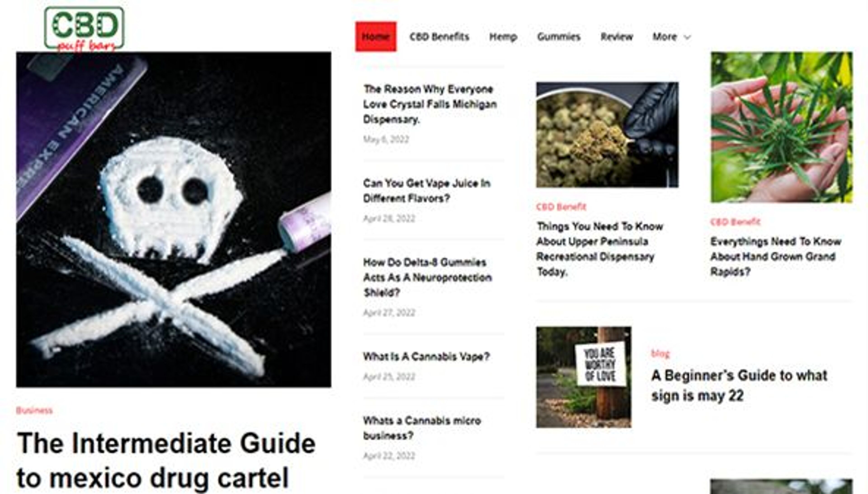Open the Hemp section
Image resolution: width=868 pixels, height=494 pixels.
point(503,37)
